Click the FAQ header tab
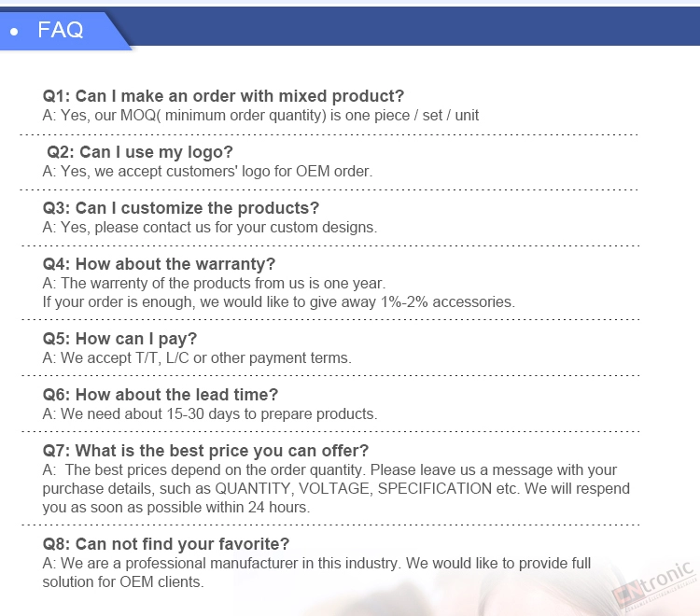 tap(64, 31)
